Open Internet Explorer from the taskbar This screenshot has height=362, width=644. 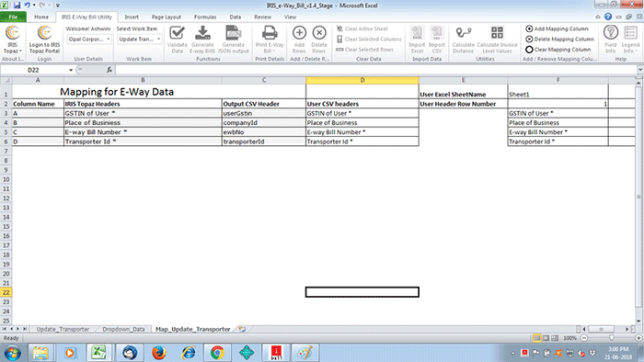(x=189, y=352)
